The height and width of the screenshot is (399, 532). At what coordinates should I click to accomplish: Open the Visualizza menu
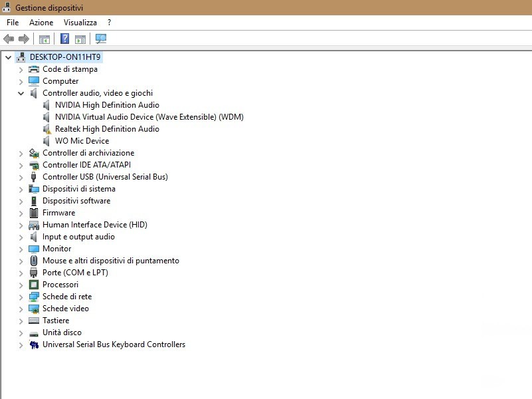point(80,23)
